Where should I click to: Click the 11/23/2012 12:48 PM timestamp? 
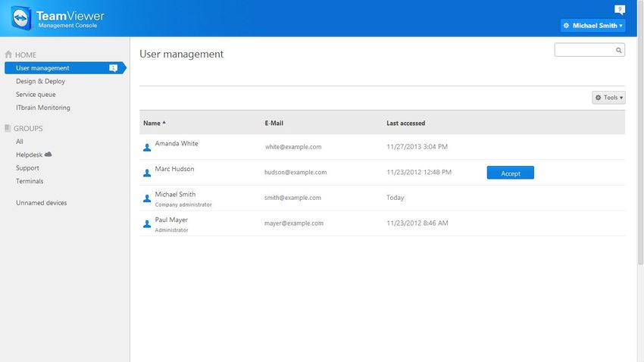[x=418, y=172]
